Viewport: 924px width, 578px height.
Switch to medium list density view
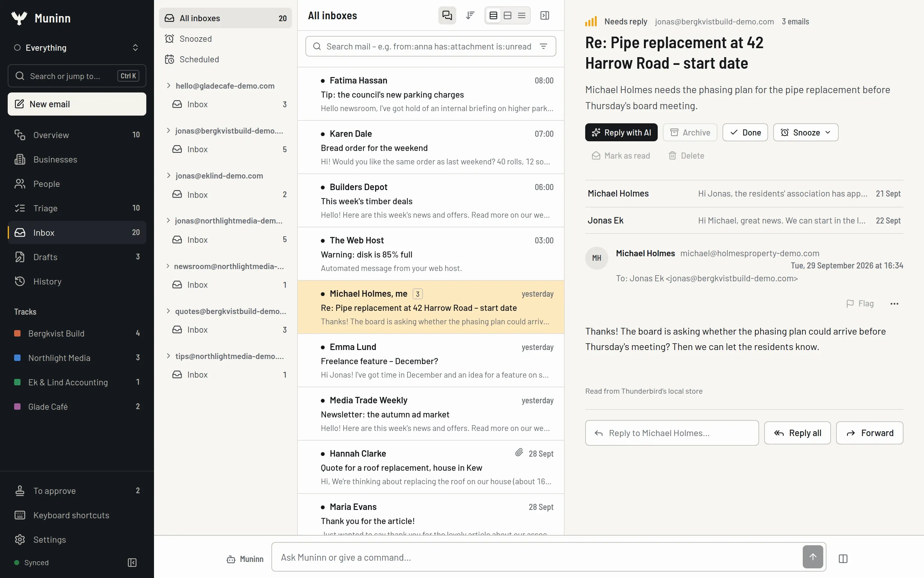508,16
